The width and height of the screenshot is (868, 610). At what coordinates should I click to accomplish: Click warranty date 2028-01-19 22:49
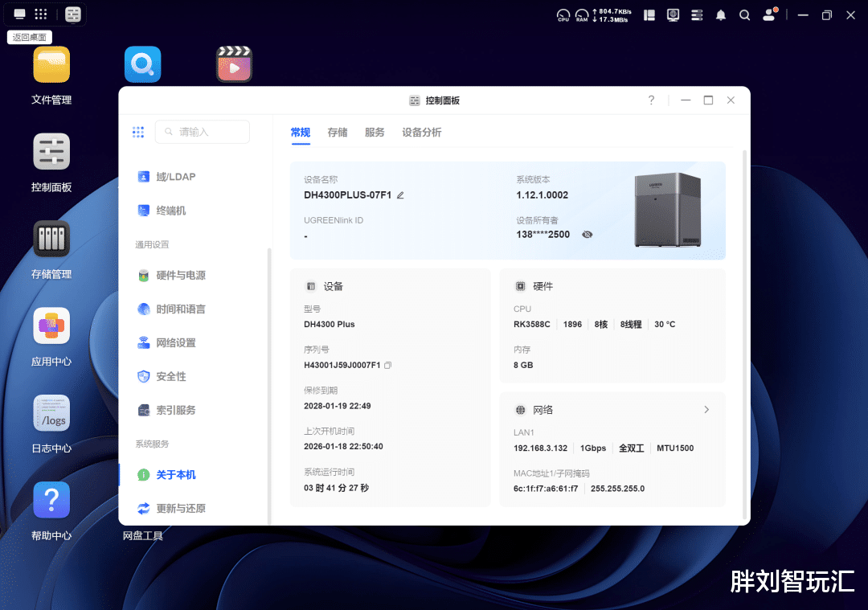(337, 406)
